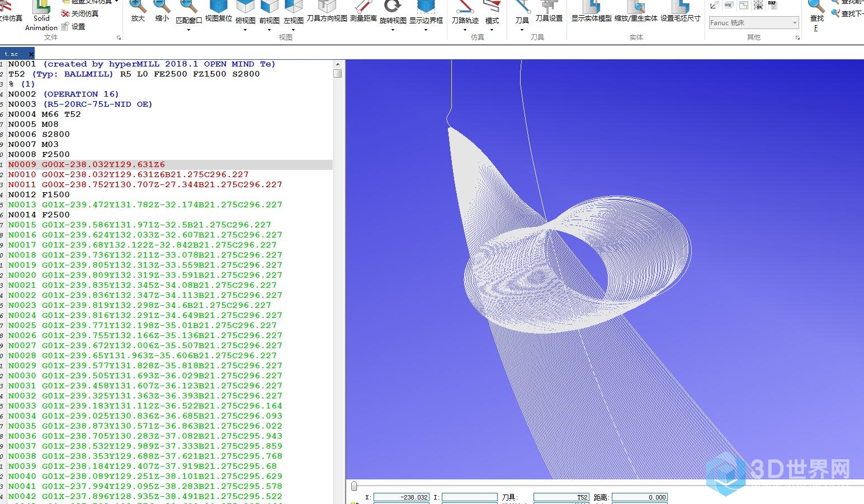Click the 刀具 field showing T52
This screenshot has height=504, width=864.
click(x=561, y=497)
